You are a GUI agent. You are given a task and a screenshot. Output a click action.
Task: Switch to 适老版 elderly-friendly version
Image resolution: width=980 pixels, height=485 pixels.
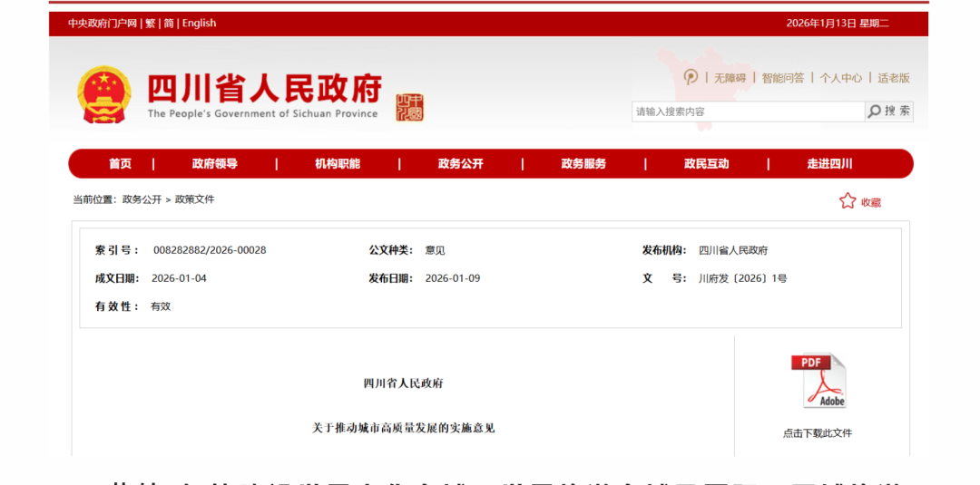pyautogui.click(x=893, y=78)
